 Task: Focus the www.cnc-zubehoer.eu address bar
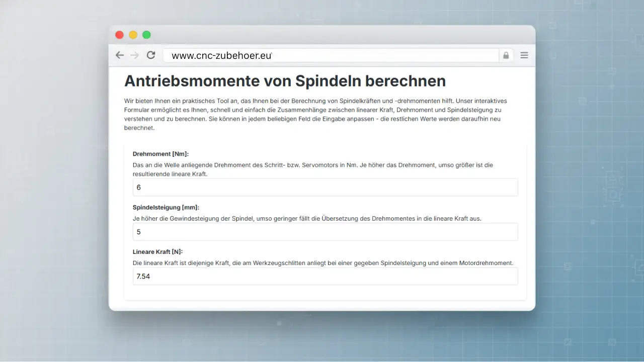click(x=331, y=55)
